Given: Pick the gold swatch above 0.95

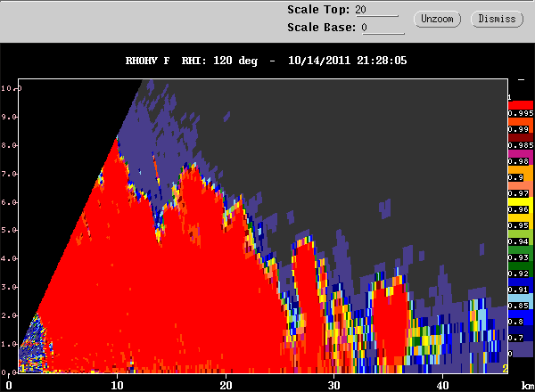Looking at the screenshot, I should pos(521,217).
